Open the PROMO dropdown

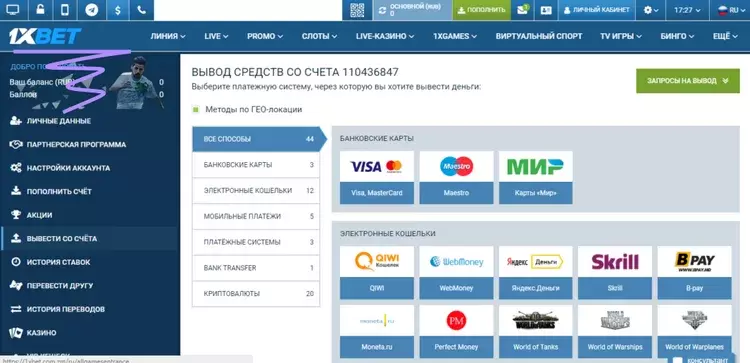(265, 36)
